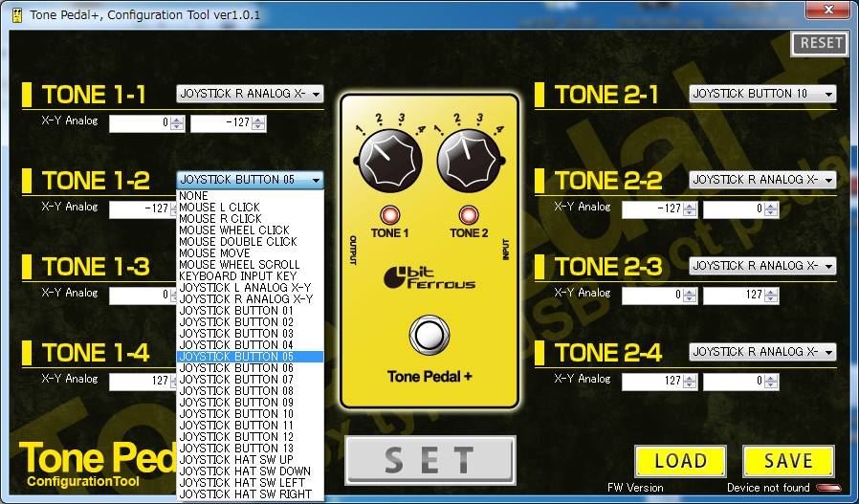Click the bit Ferrous logo on pedal
859x504 pixels.
click(x=429, y=277)
